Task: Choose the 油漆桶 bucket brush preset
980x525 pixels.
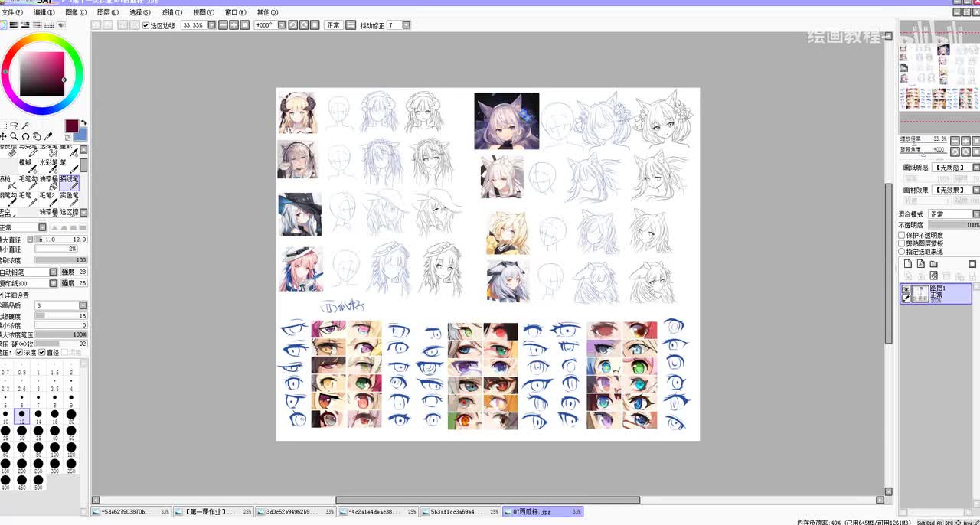Action: click(48, 182)
